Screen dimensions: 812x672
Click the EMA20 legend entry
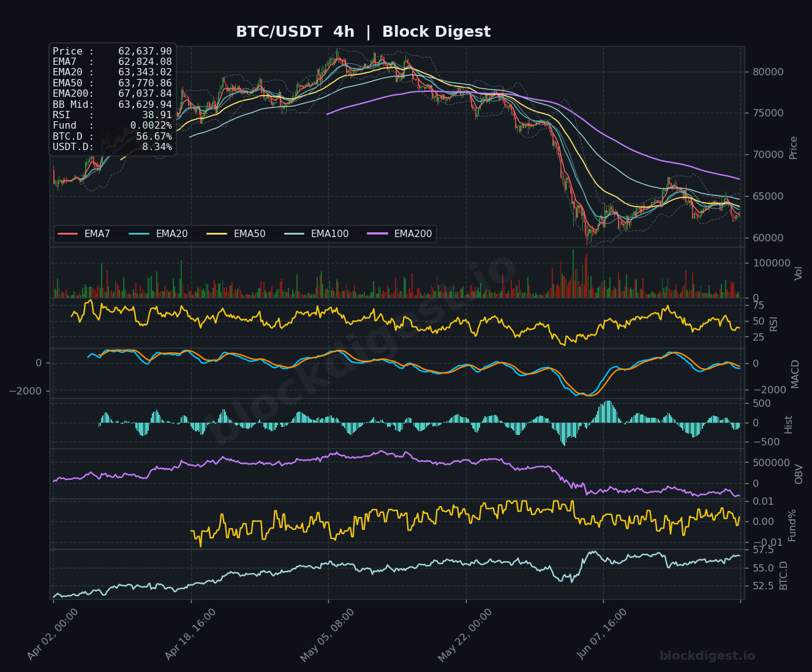(x=159, y=234)
